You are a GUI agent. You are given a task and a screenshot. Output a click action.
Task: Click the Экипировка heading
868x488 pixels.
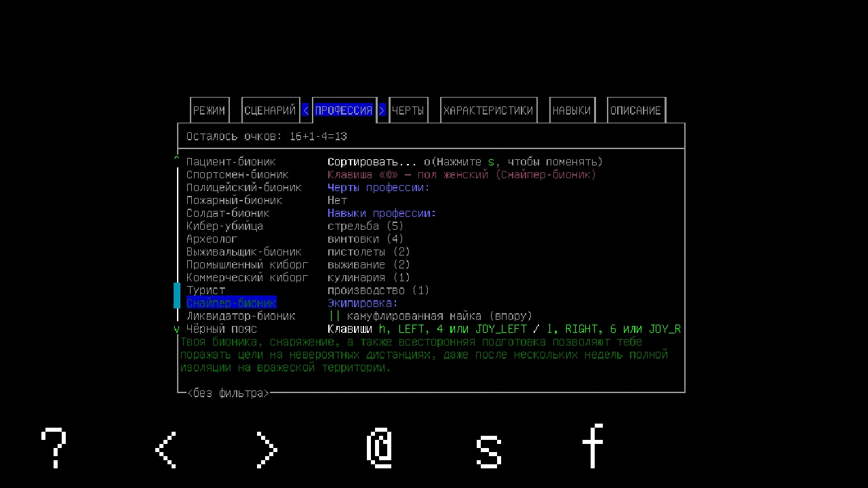pos(363,304)
